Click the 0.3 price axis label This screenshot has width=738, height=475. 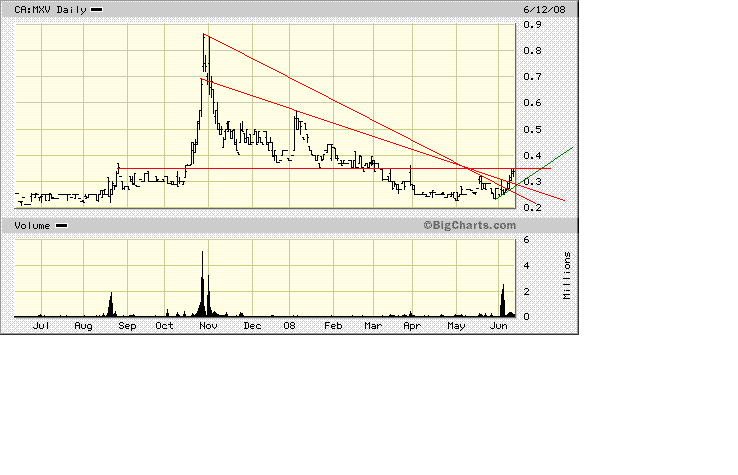tap(532, 182)
